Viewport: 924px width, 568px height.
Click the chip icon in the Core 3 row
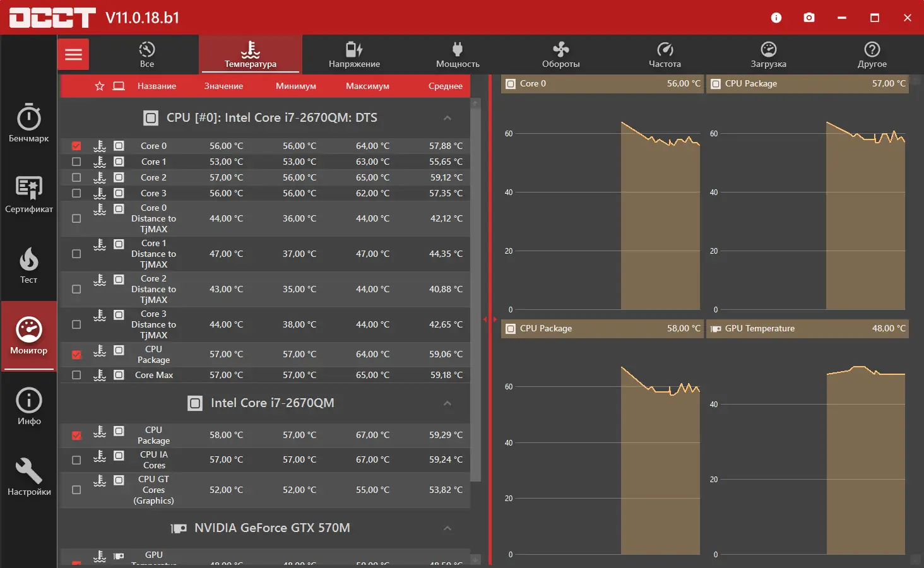[x=119, y=193]
